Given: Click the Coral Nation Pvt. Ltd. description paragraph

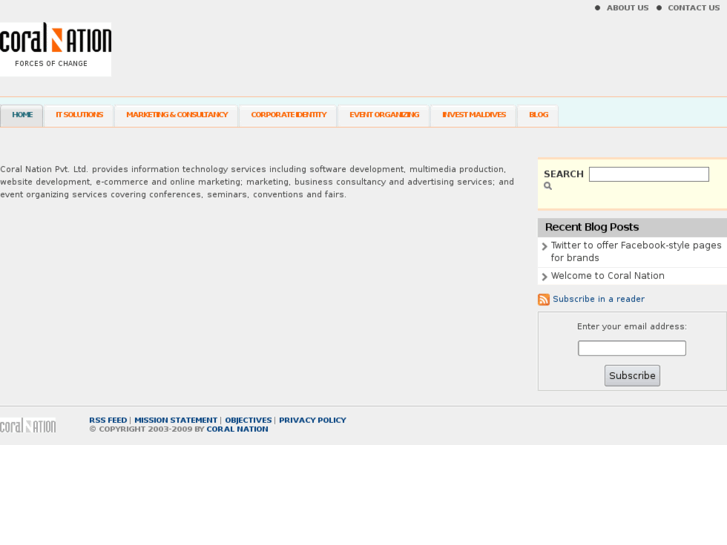Looking at the screenshot, I should tap(257, 182).
